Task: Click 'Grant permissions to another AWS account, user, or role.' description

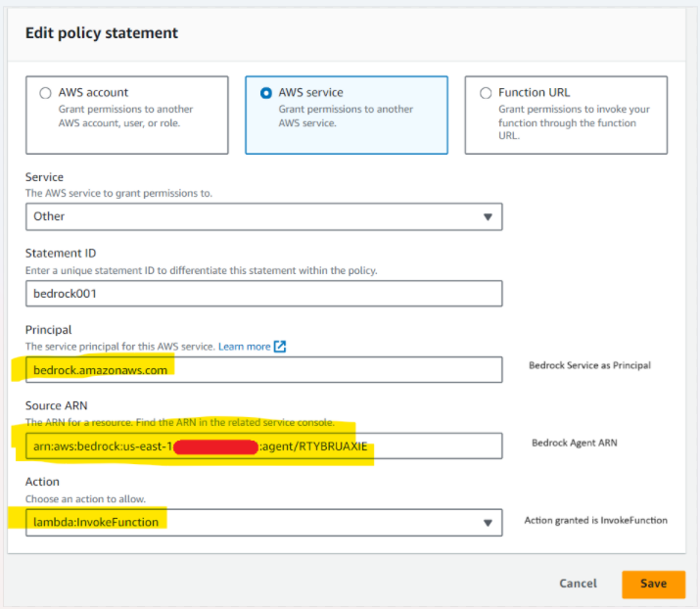Action: [x=125, y=116]
